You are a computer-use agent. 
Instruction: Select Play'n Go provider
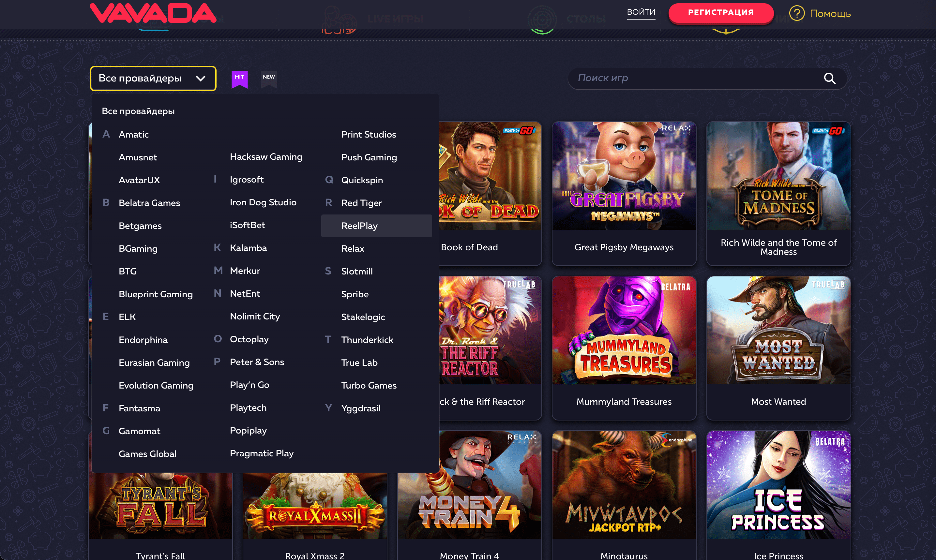point(249,385)
